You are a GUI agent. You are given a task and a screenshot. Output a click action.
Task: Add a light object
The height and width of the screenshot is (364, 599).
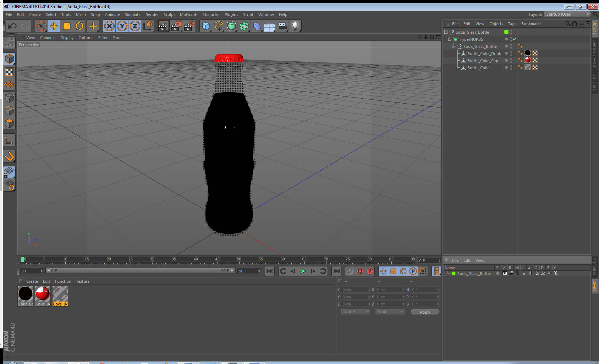pyautogui.click(x=295, y=26)
